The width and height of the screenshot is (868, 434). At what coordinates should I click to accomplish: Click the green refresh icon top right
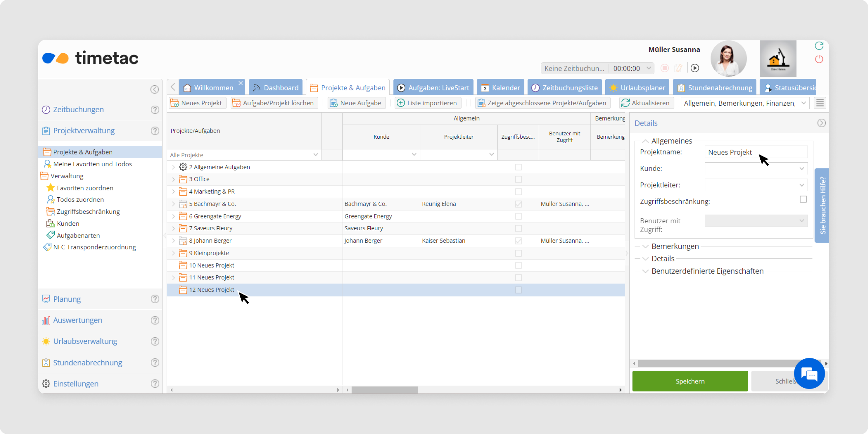coord(819,45)
